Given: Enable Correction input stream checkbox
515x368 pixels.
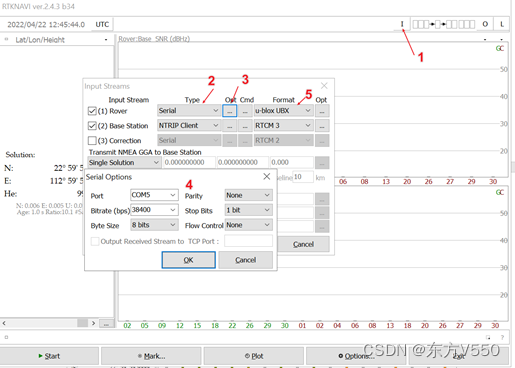Looking at the screenshot, I should pos(92,140).
